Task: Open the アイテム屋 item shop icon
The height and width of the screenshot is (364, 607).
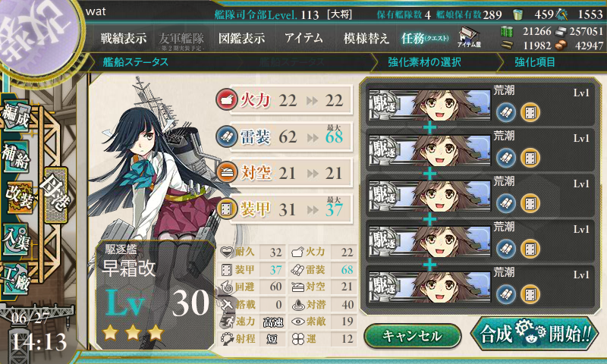Action: (x=469, y=37)
